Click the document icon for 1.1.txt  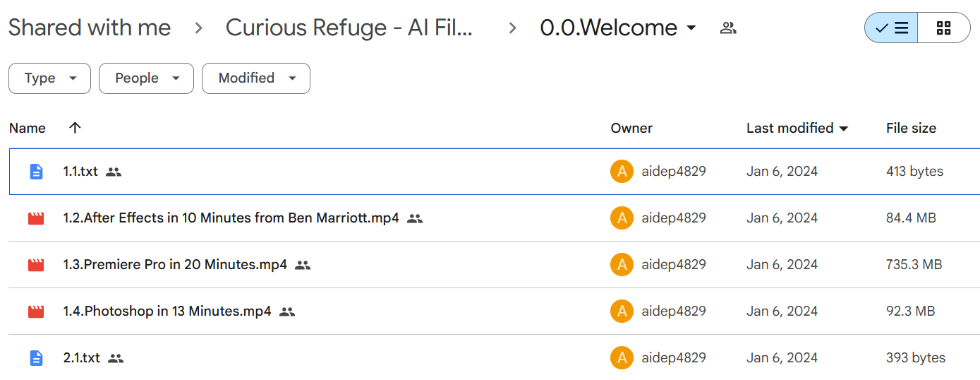(36, 172)
